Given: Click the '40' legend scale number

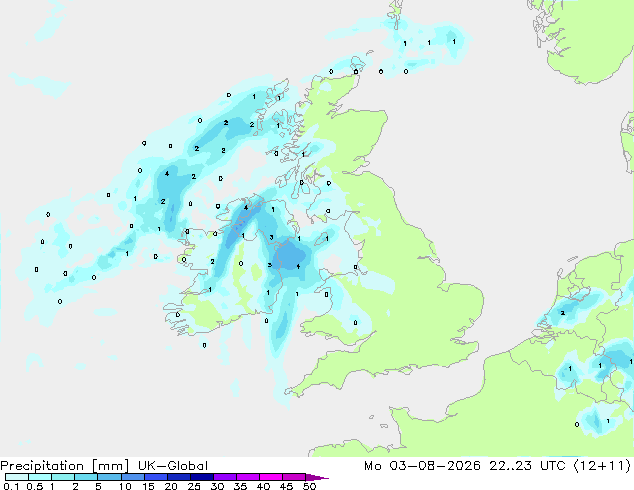Looking at the screenshot, I should 263,486.
